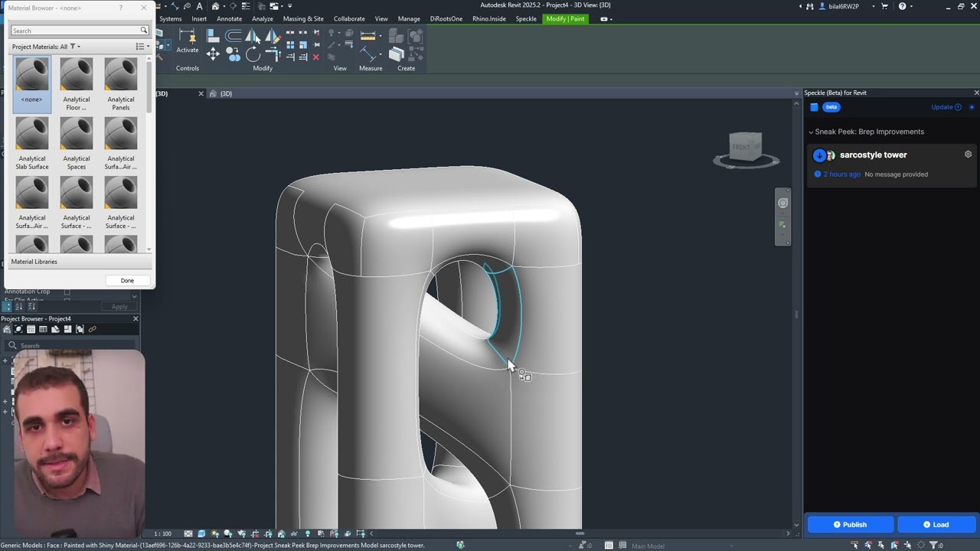The image size is (980, 551).
Task: Close the Project Browser panel
Action: pyautogui.click(x=136, y=318)
